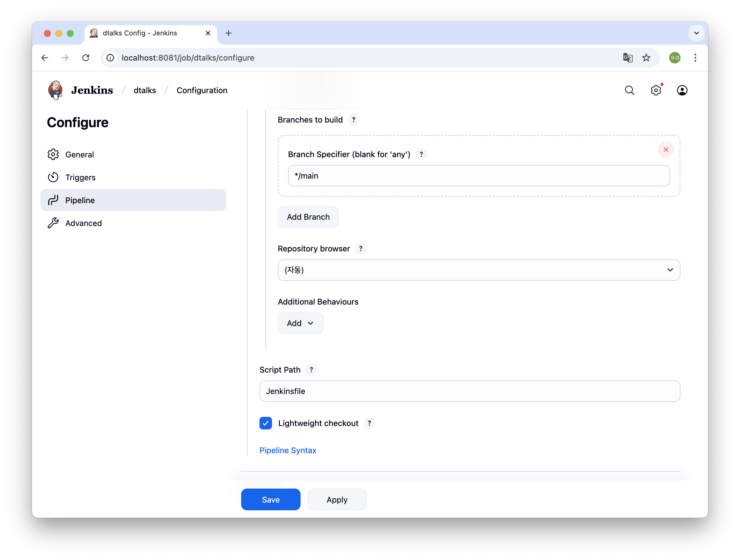Open the user account profile icon
The height and width of the screenshot is (560, 740).
coord(682,90)
